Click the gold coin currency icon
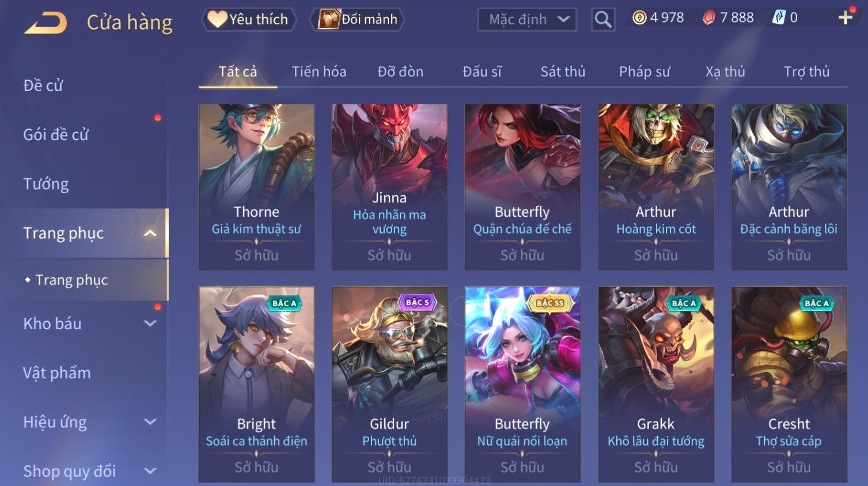The image size is (868, 486). click(x=639, y=18)
